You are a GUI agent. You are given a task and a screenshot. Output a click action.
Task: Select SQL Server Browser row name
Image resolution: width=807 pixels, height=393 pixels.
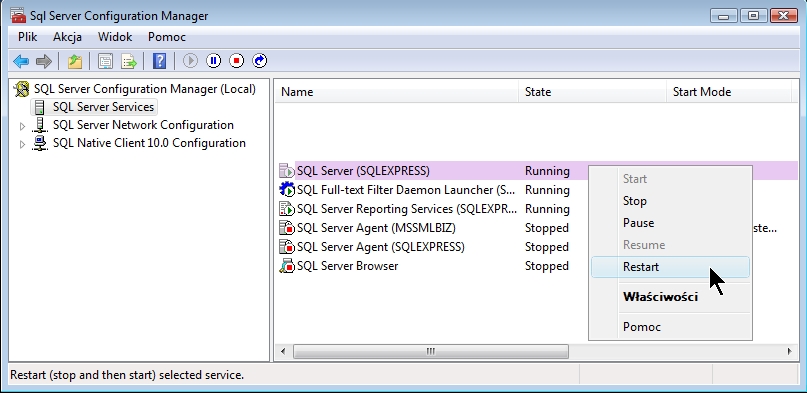[347, 266]
